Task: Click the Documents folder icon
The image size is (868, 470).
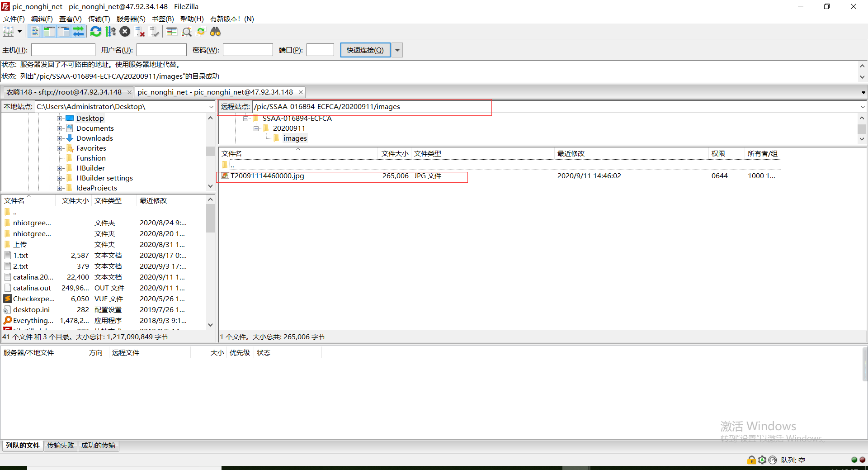Action: 70,128
